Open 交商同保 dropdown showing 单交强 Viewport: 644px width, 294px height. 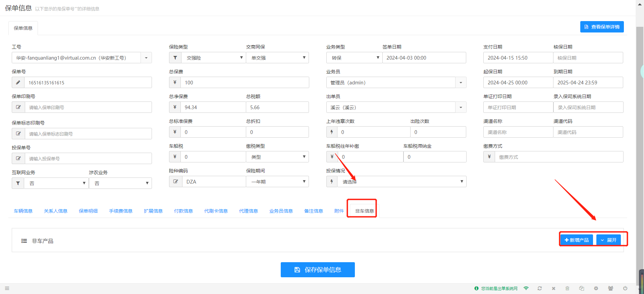277,58
